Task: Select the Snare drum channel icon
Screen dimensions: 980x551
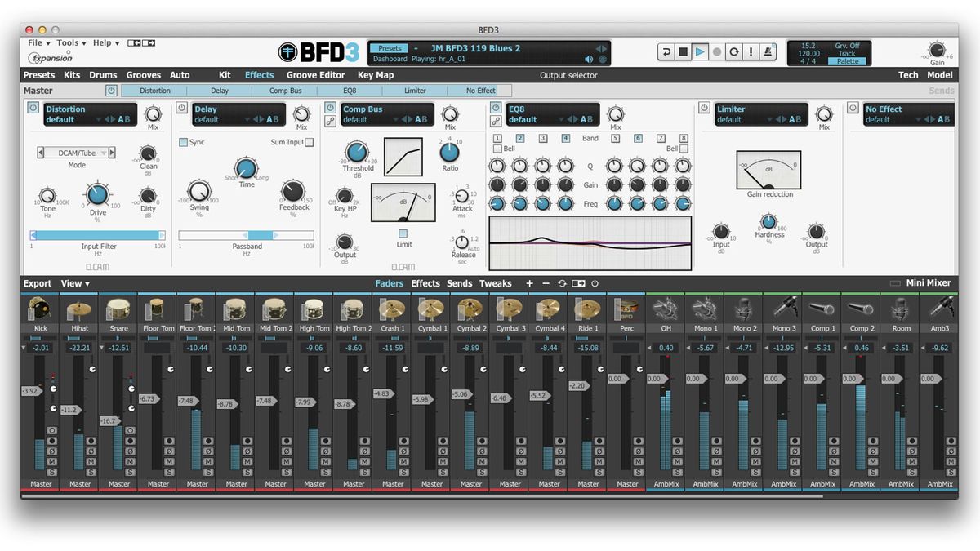Action: click(x=119, y=309)
